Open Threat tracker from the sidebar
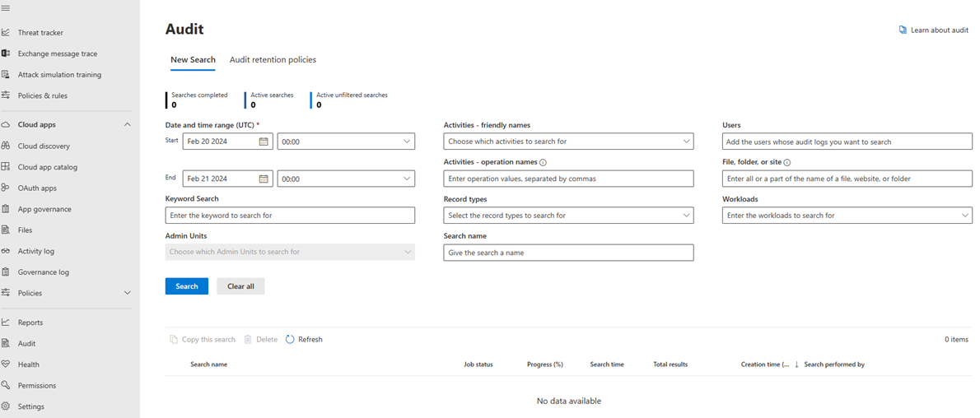 pos(40,32)
